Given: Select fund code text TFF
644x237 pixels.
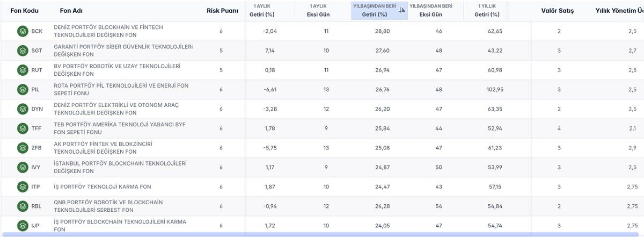Looking at the screenshot, I should (x=36, y=128).
